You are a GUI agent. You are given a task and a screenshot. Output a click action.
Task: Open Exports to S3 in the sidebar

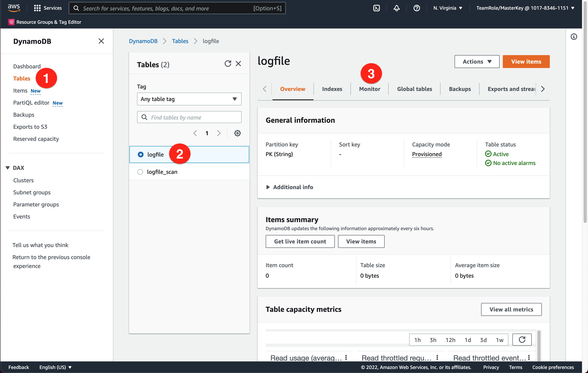coord(30,127)
